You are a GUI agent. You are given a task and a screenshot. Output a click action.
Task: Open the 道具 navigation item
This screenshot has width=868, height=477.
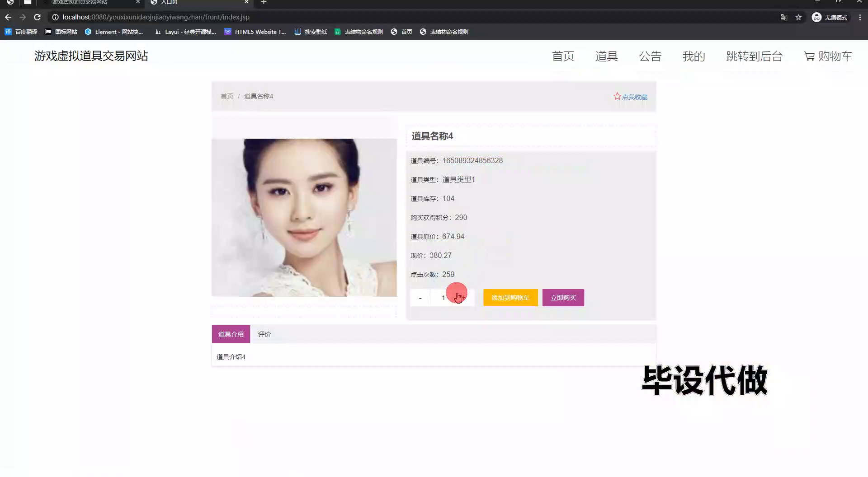(x=606, y=56)
